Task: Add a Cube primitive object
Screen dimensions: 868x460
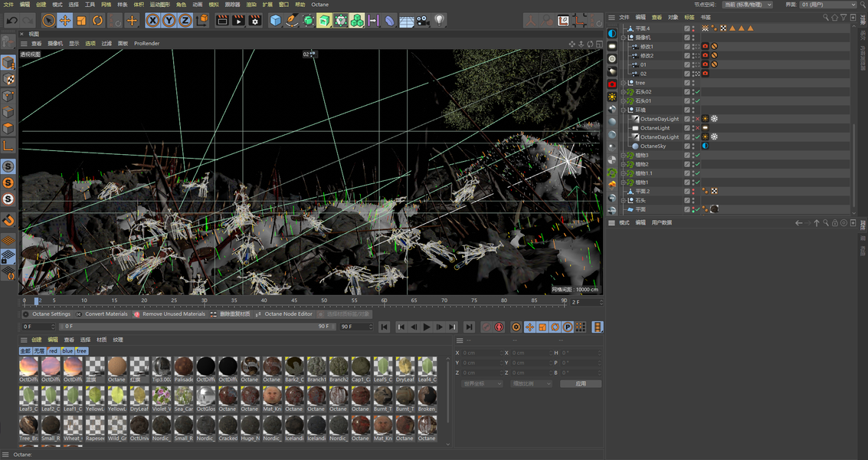Action: click(275, 21)
